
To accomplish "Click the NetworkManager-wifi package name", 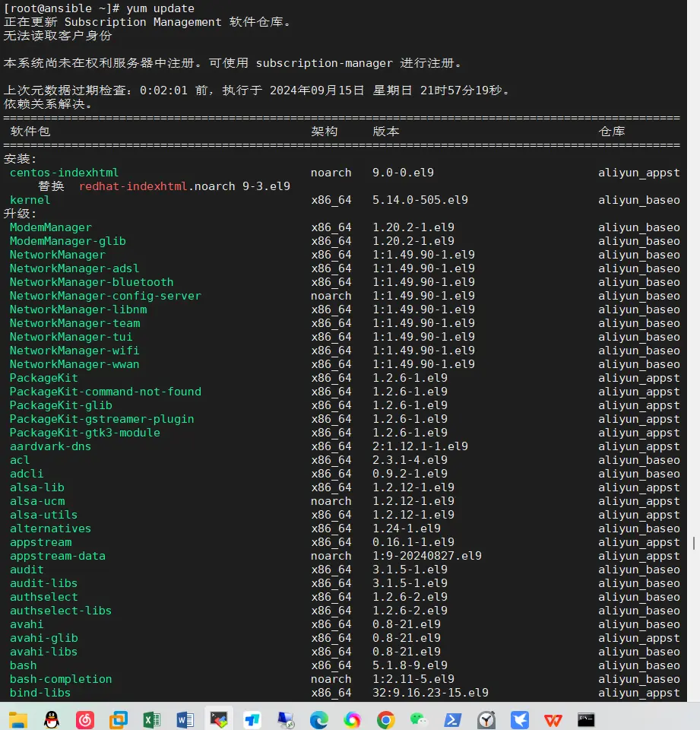I will (x=74, y=351).
